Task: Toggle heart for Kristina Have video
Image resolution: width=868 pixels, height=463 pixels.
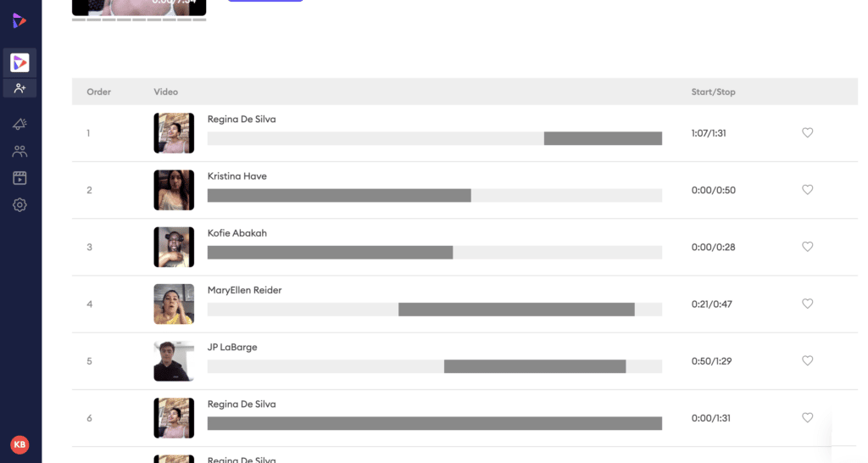Action: [x=808, y=190]
